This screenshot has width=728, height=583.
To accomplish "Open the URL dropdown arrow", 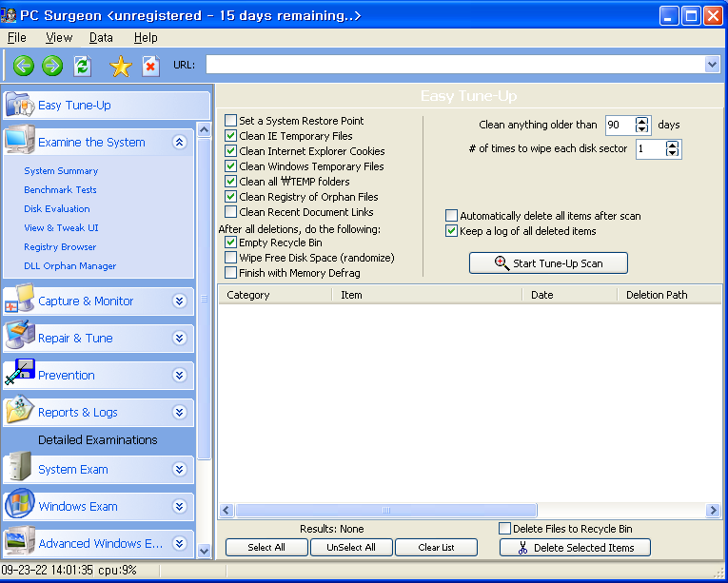I will pos(712,65).
